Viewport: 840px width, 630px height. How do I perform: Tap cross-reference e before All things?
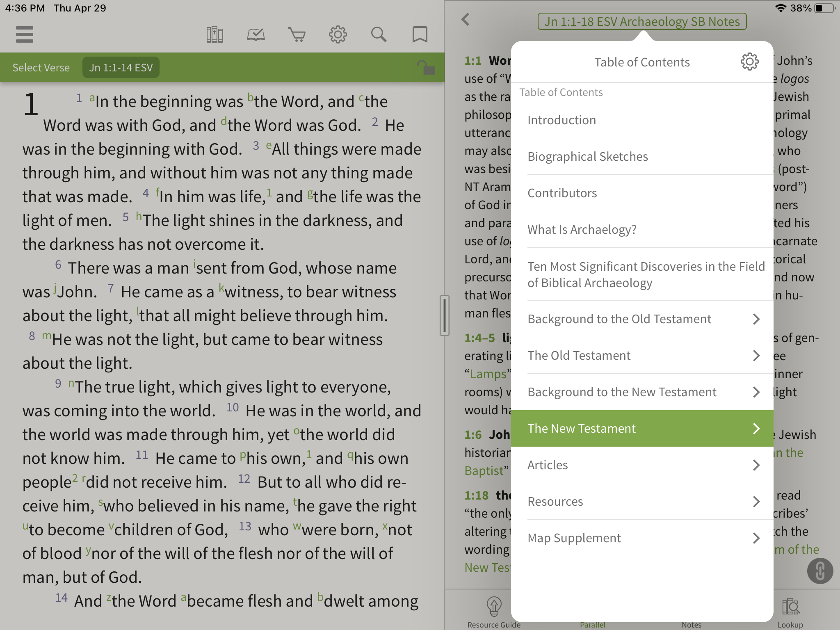click(x=269, y=146)
